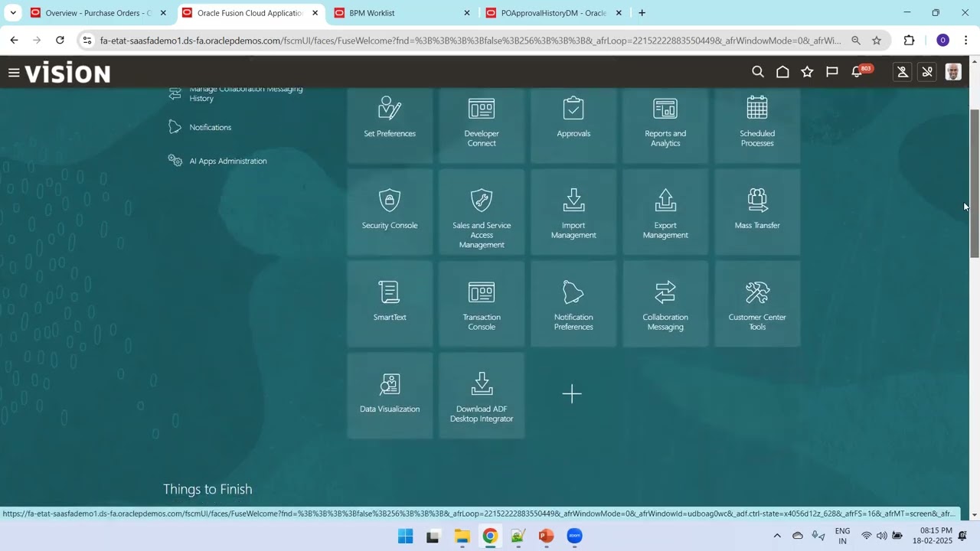Screen dimensions: 980x551
Task: Click the accessibility person icon in header
Action: pyautogui.click(x=903, y=72)
